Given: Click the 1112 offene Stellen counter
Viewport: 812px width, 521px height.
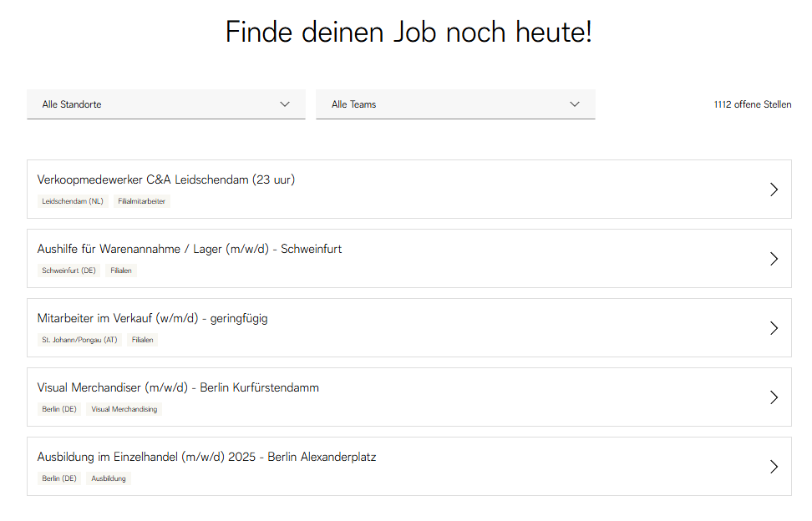Looking at the screenshot, I should (x=752, y=104).
